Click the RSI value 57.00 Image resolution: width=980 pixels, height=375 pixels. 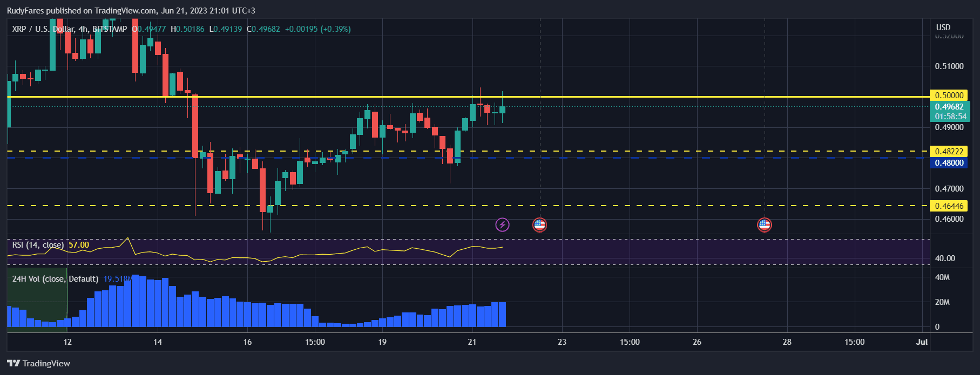click(79, 245)
